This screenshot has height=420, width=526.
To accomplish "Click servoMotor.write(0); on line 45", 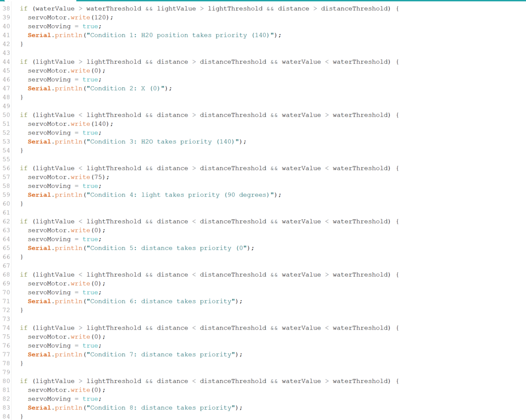I will click(66, 71).
